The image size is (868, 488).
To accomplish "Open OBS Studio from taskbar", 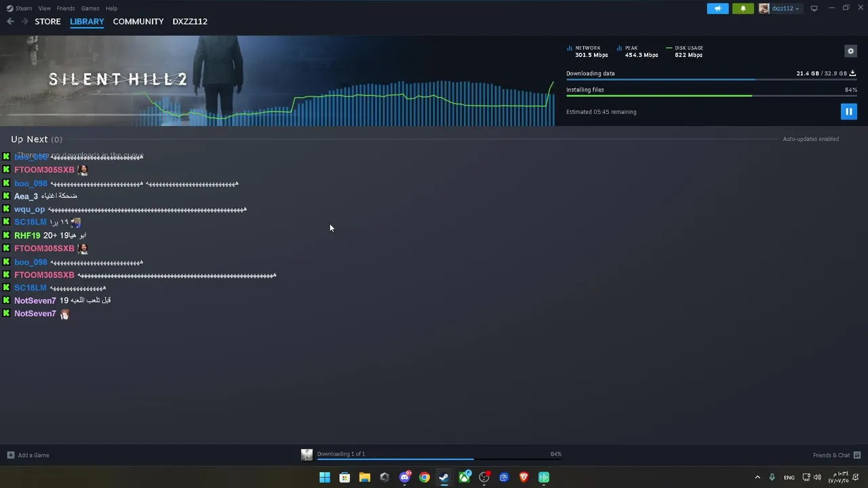I will (x=484, y=477).
